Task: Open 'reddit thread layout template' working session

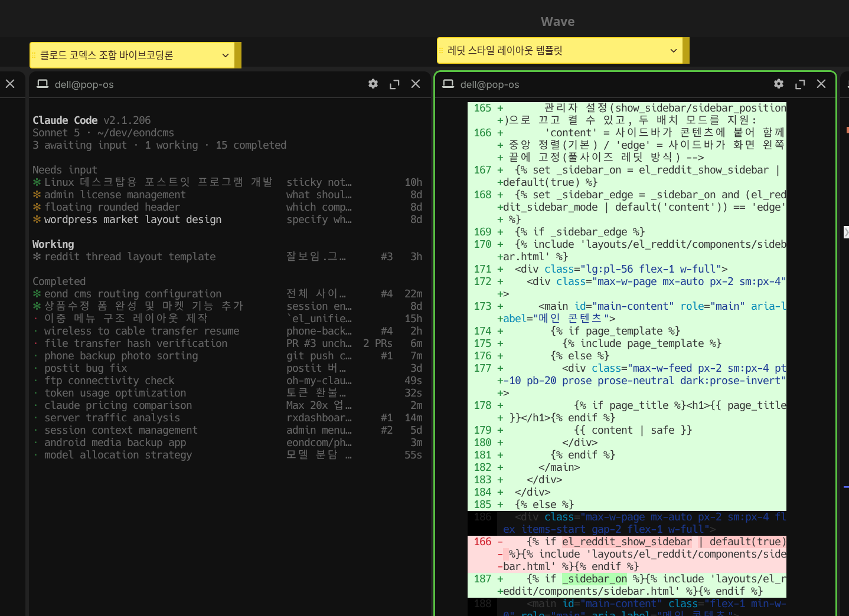Action: [227, 257]
